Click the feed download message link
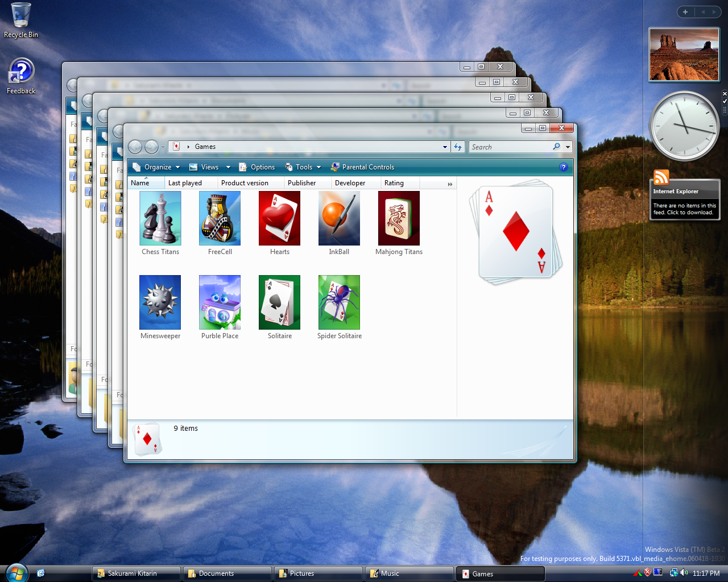 pos(684,209)
